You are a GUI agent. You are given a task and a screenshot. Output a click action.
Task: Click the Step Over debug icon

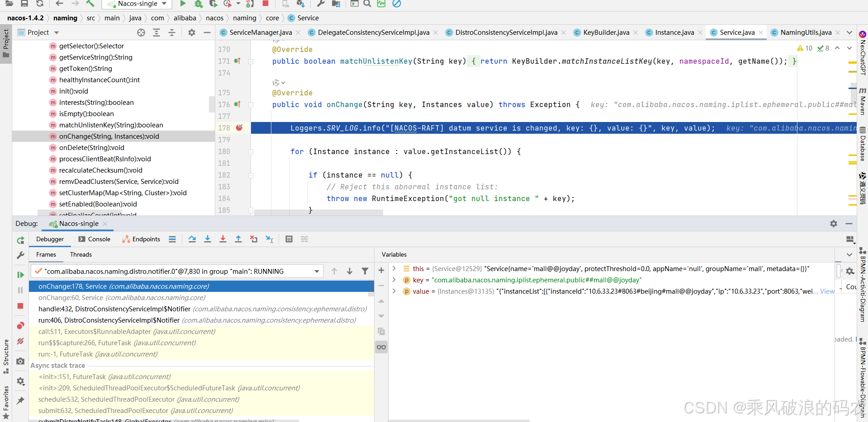[x=192, y=239]
